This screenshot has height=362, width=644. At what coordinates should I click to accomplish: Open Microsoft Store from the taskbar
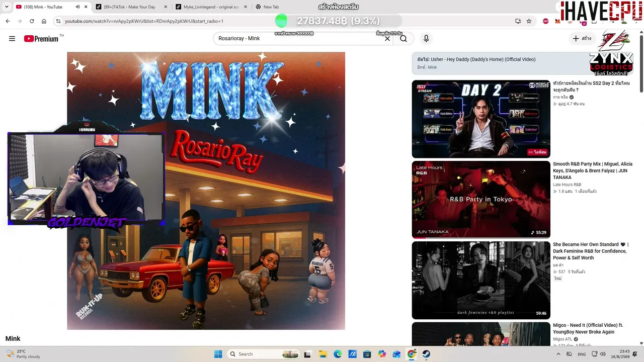coord(367,354)
